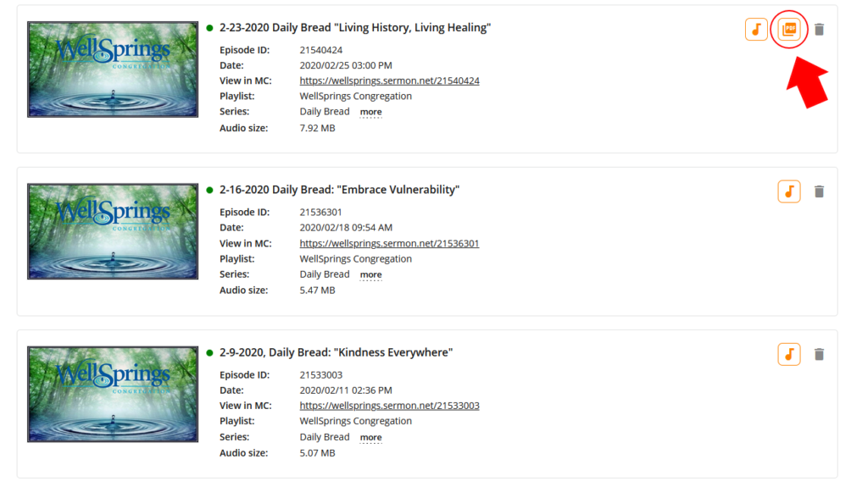Follow link wellsprings.sermon.net/21533003
This screenshot has width=868, height=487.
389,406
